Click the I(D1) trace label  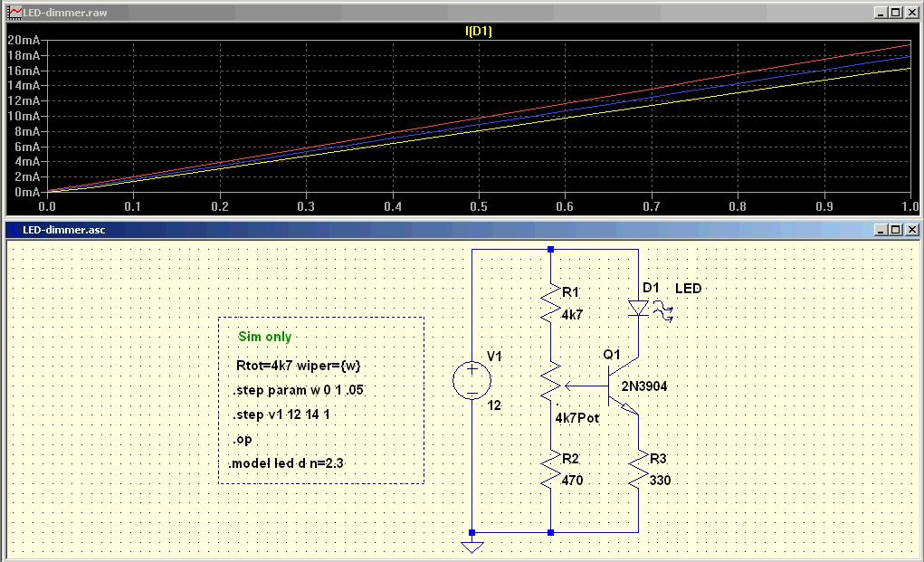coord(478,31)
